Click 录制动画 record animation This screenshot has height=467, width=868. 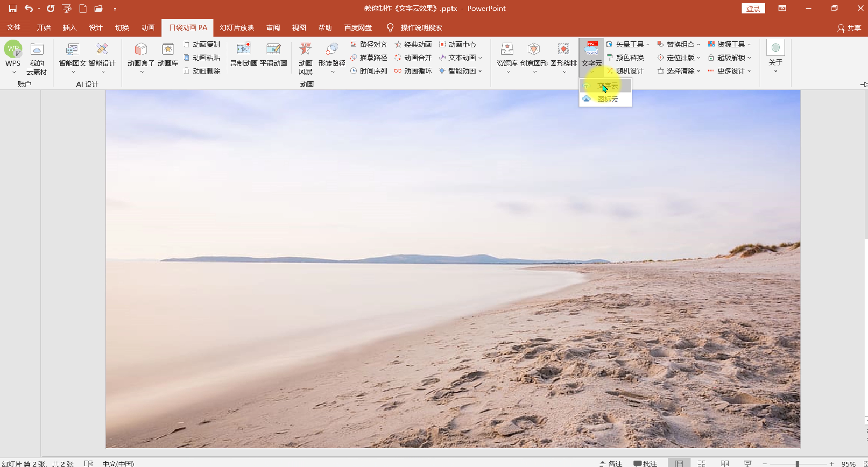coord(244,55)
